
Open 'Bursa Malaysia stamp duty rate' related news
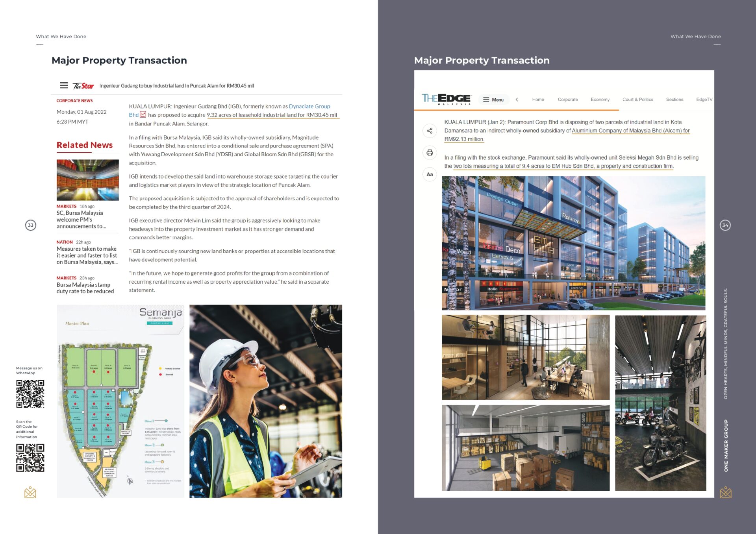tap(85, 288)
